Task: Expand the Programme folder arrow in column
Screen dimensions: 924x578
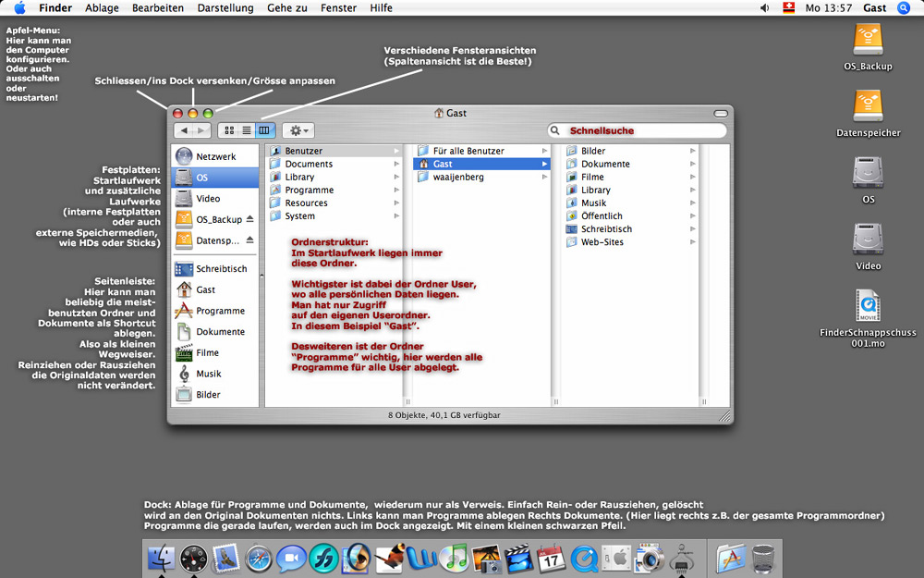Action: 396,190
